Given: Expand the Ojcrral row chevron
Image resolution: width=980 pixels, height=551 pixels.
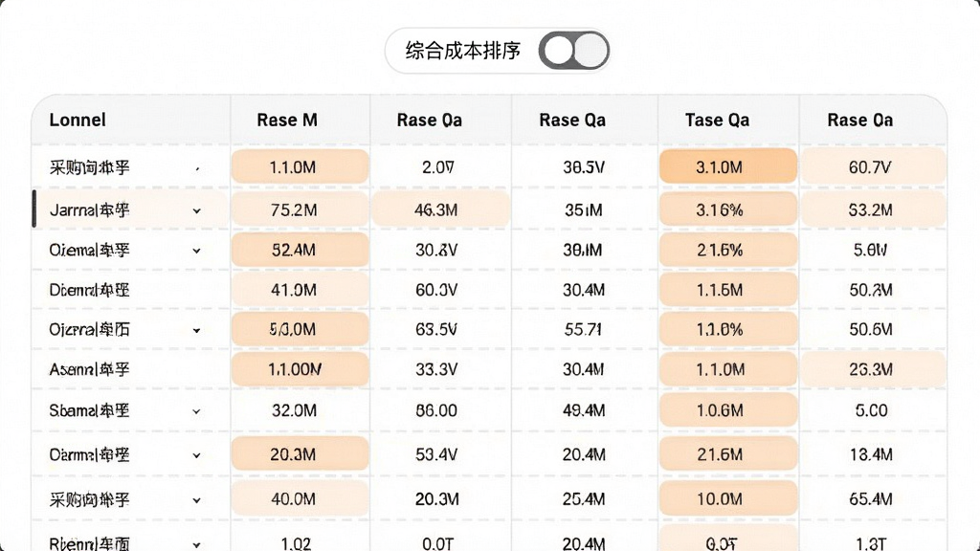Looking at the screenshot, I should [x=197, y=330].
